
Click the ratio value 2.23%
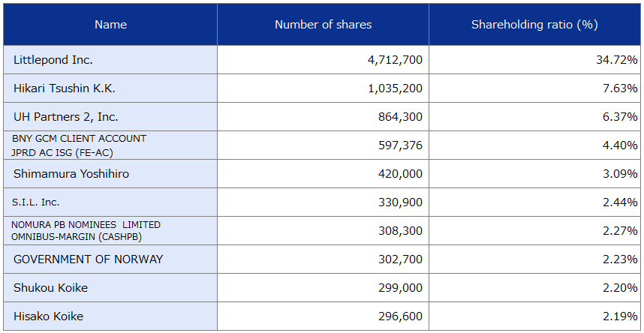click(620, 259)
